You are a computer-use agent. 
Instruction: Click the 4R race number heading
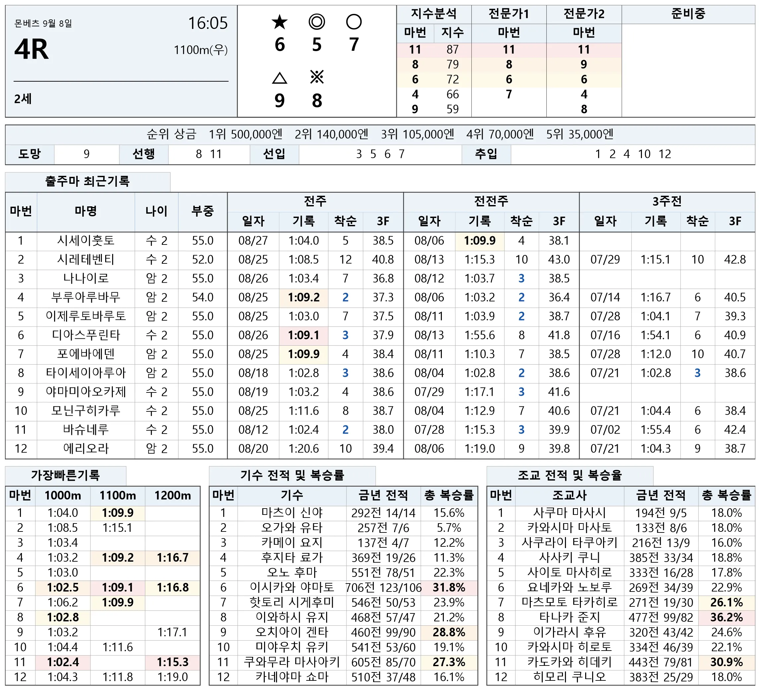32,50
